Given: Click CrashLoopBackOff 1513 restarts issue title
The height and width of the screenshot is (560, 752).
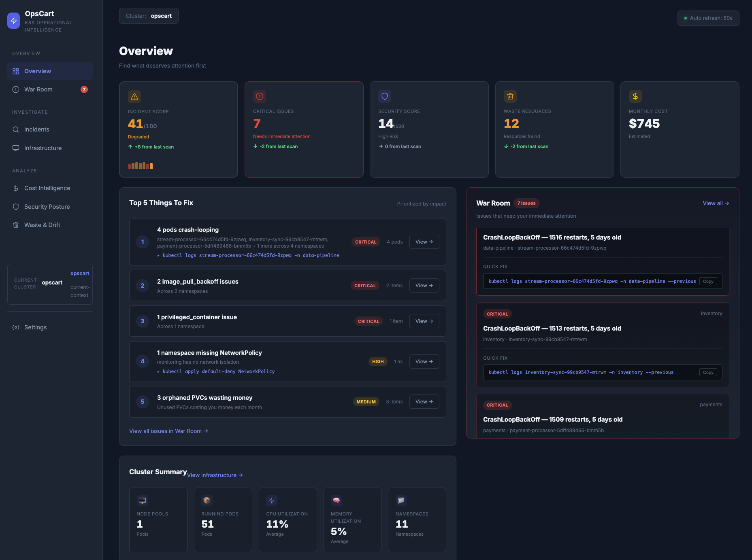Looking at the screenshot, I should [x=552, y=329].
